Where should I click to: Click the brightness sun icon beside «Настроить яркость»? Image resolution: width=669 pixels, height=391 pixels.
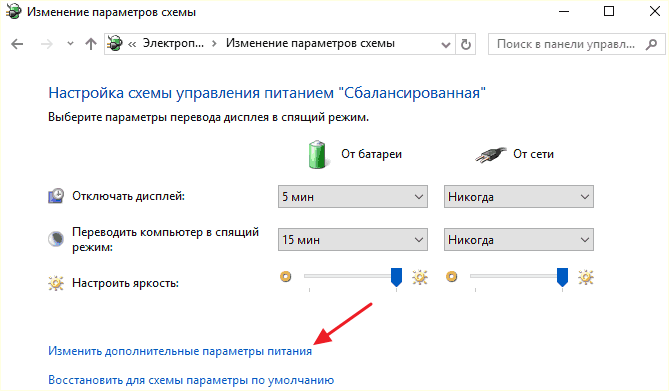[x=56, y=283]
